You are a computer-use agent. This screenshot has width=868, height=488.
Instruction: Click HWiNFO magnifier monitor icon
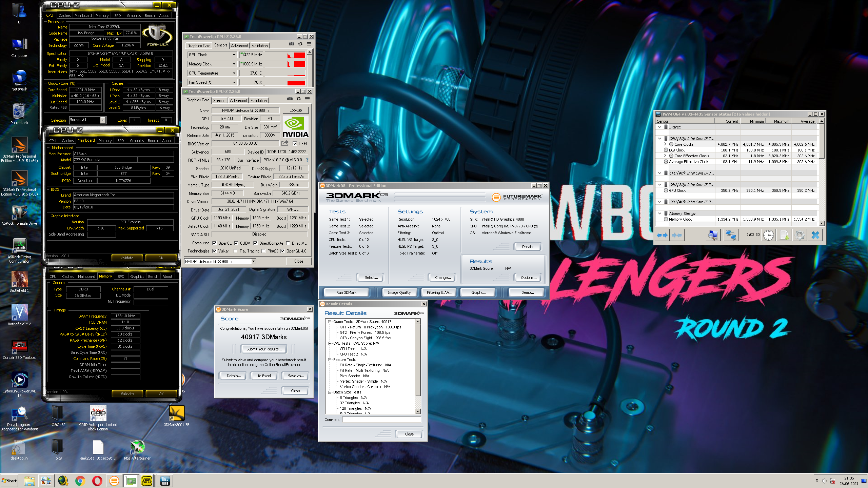[x=713, y=235]
